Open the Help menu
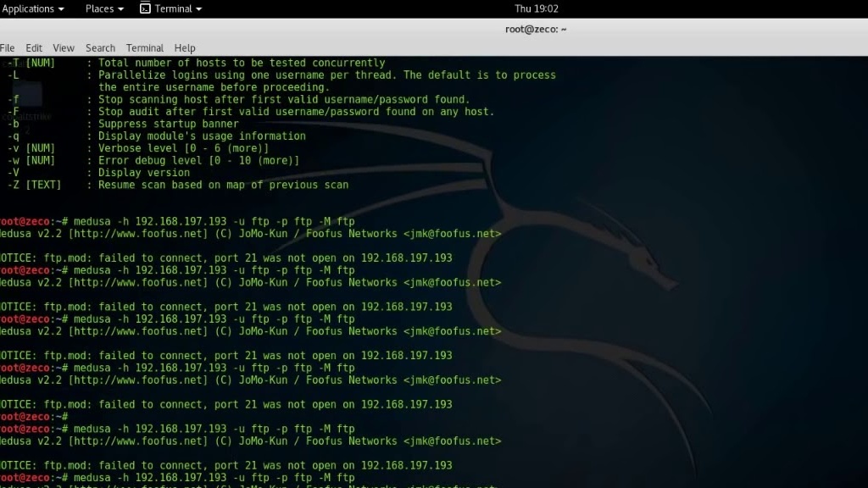 185,48
